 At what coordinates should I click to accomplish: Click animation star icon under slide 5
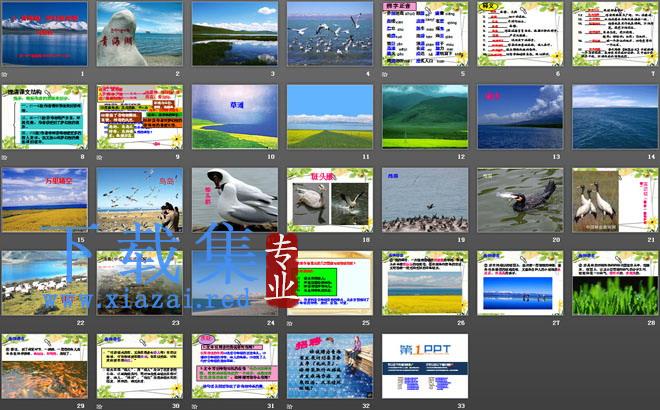385,74
